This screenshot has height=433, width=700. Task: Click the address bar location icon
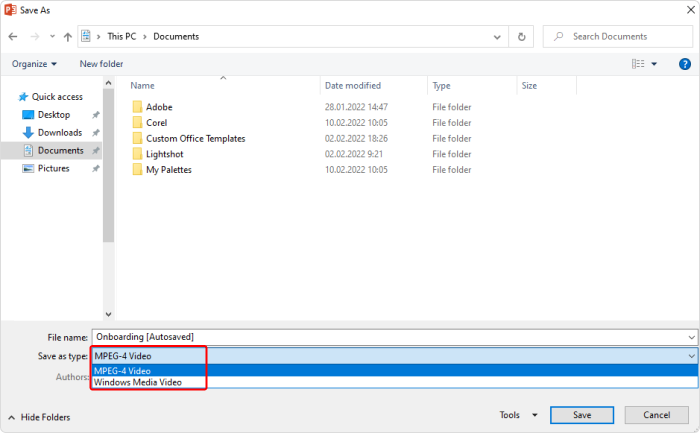pos(86,36)
